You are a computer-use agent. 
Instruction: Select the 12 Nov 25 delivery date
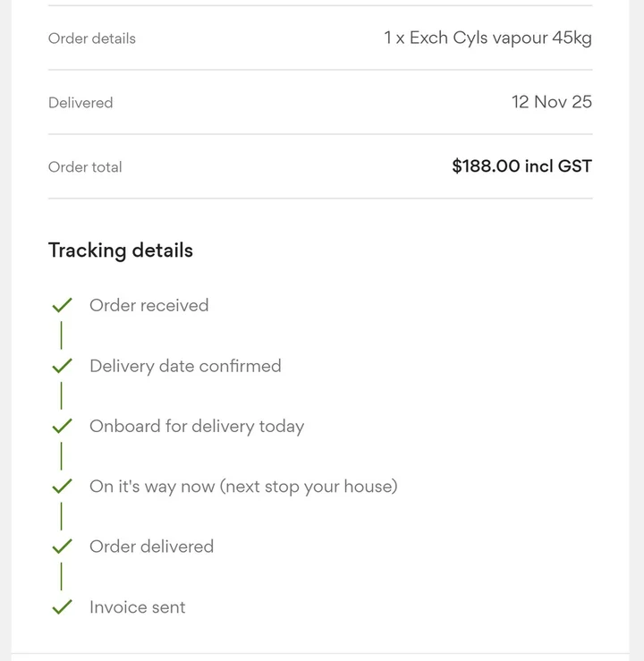[551, 102]
